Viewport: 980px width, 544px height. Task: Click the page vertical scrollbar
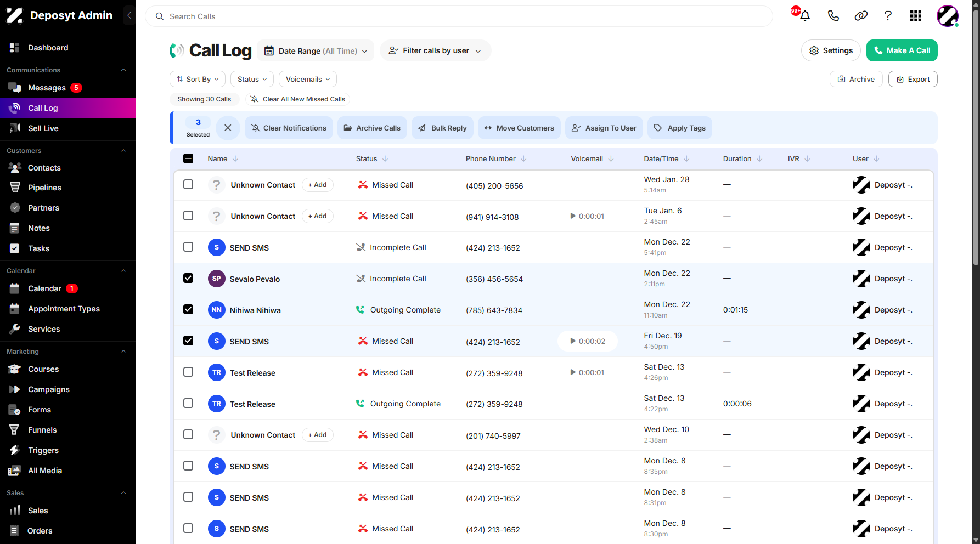point(976,137)
